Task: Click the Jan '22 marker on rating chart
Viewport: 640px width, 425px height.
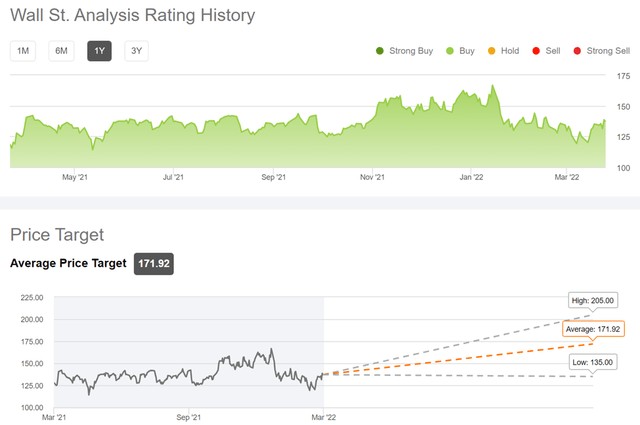Action: point(471,177)
